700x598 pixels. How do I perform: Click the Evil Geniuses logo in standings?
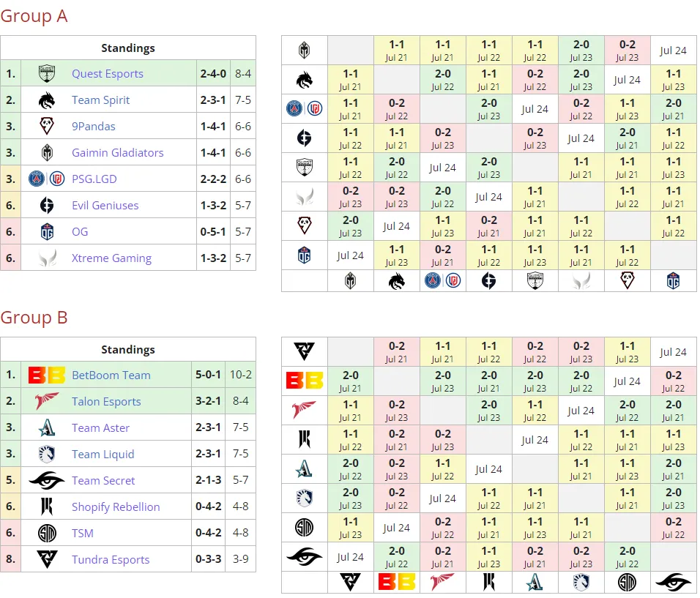point(47,205)
